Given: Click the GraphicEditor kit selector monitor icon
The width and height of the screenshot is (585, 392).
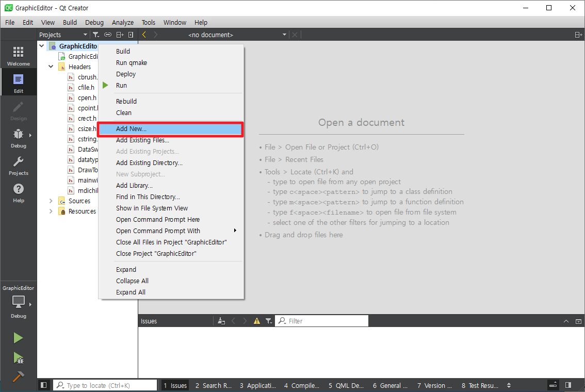Looking at the screenshot, I should pos(18,302).
